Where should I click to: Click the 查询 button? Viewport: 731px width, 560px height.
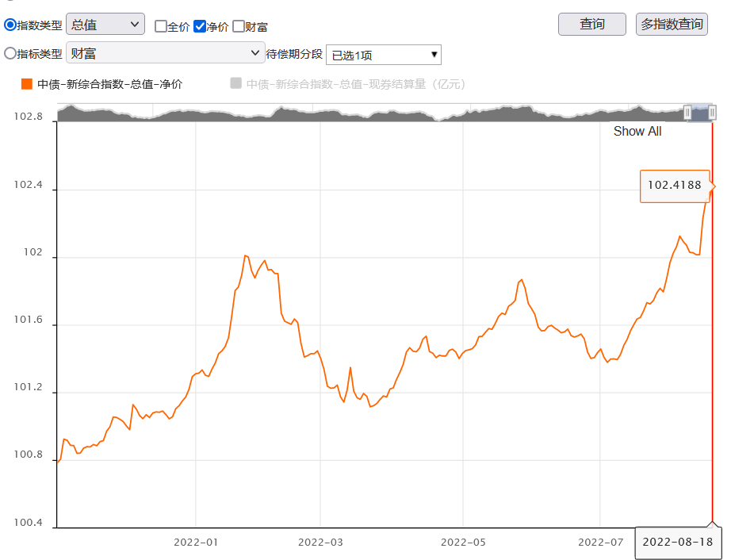(x=592, y=25)
